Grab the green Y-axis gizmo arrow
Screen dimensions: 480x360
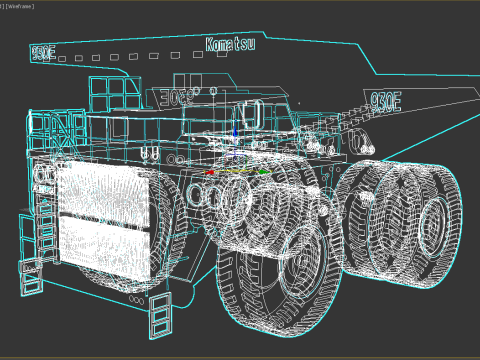(x=264, y=172)
